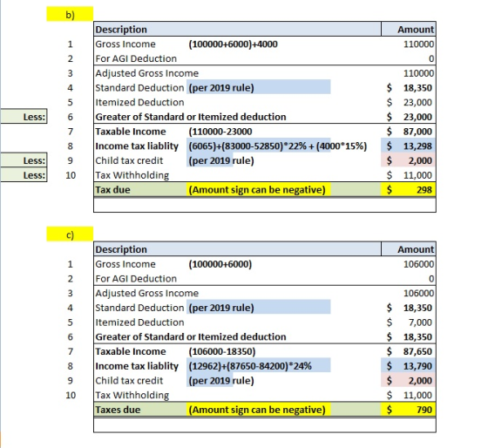Viewport: 488px width, 448px height.
Task: Select the Taxes due label in table c
Action: tap(118, 410)
